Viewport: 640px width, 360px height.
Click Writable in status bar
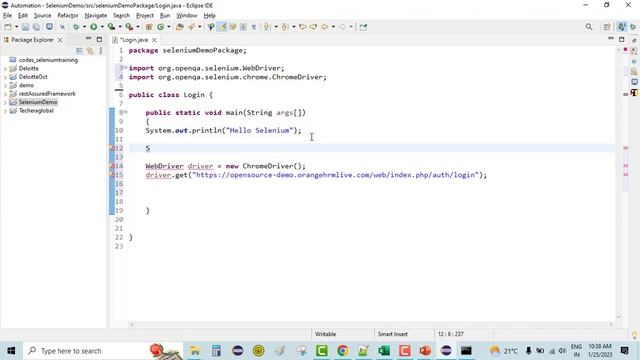point(325,334)
